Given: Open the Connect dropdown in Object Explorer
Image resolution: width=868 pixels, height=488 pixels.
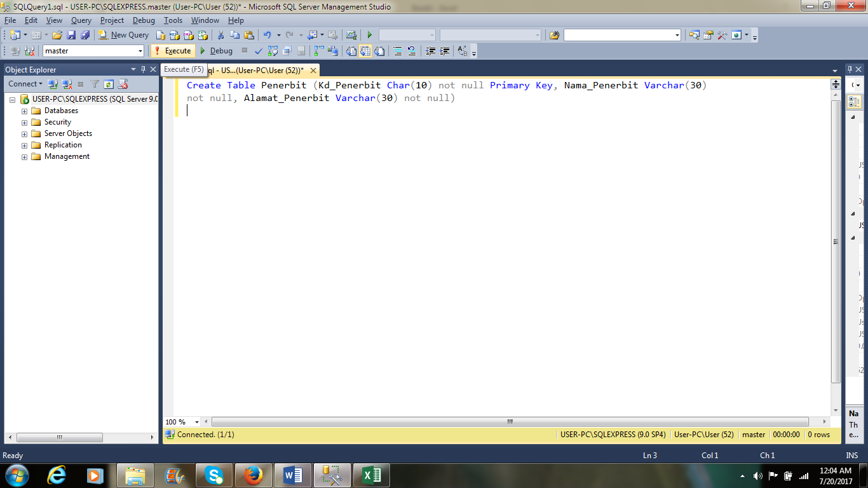Looking at the screenshot, I should (x=25, y=83).
